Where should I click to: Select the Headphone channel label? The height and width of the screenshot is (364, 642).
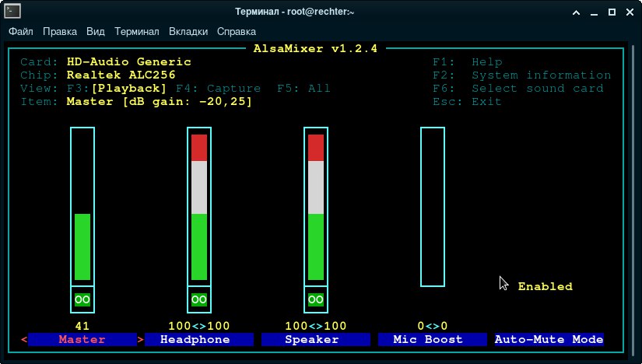click(199, 339)
